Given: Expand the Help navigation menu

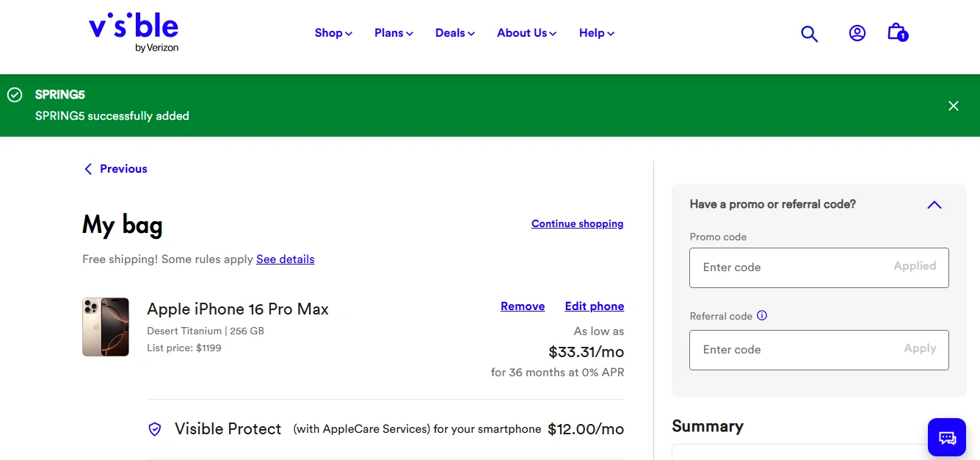Looking at the screenshot, I should pos(596,33).
